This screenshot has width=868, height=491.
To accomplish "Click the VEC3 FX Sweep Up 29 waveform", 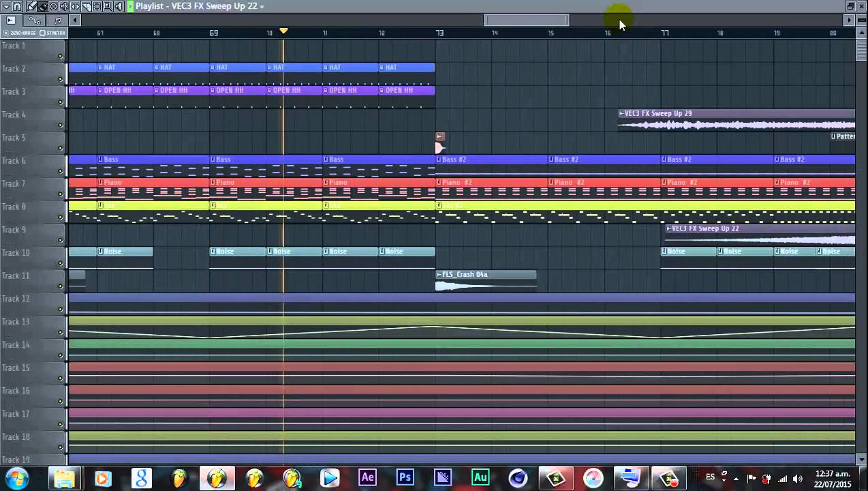I will (737, 125).
